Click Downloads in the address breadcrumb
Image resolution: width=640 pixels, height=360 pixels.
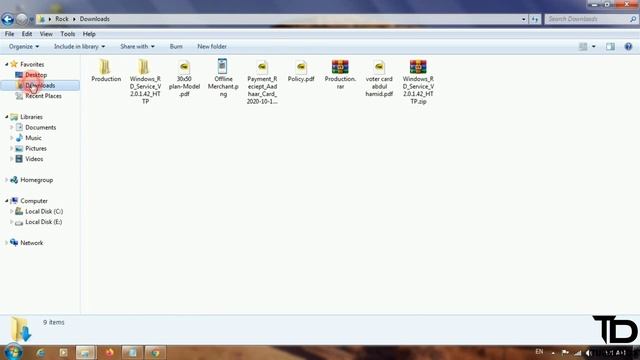click(x=95, y=19)
